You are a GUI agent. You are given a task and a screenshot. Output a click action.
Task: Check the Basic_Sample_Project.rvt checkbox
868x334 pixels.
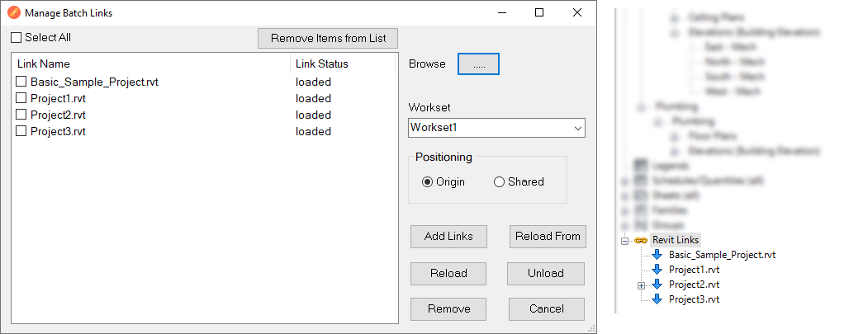pos(21,82)
